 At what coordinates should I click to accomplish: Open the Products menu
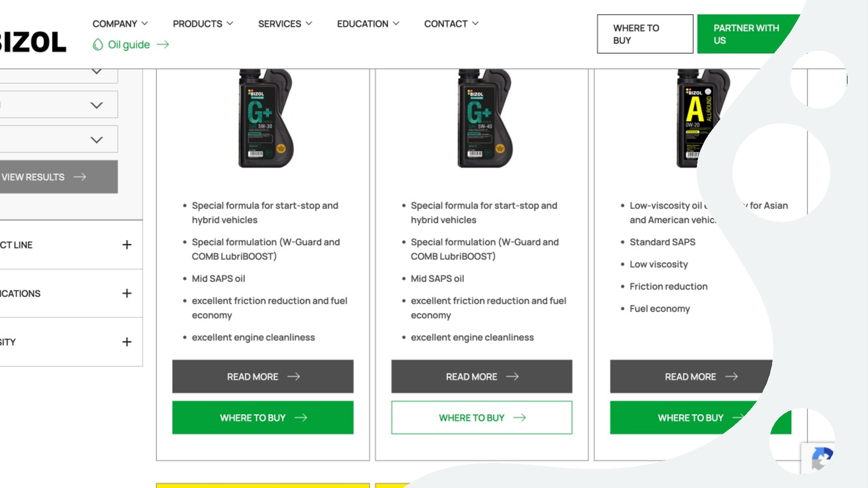click(203, 24)
